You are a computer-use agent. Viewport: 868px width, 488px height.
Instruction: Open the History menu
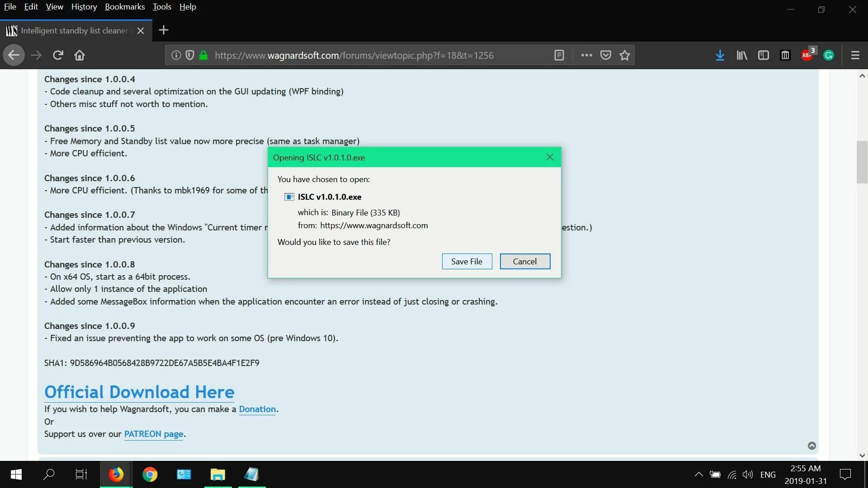(x=84, y=7)
